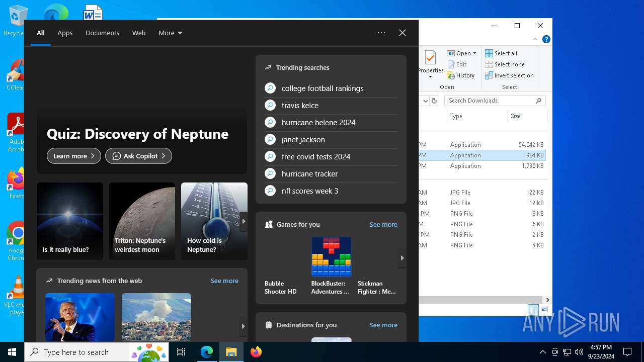Screen dimensions: 644x362
Task: Click Invert selection in Explorer ribbon
Action: tap(509, 75)
